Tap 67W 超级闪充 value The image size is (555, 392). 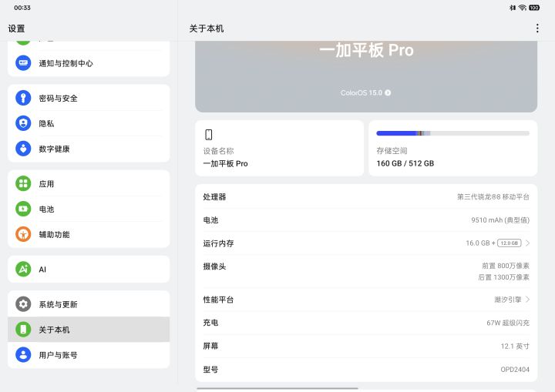pos(508,323)
